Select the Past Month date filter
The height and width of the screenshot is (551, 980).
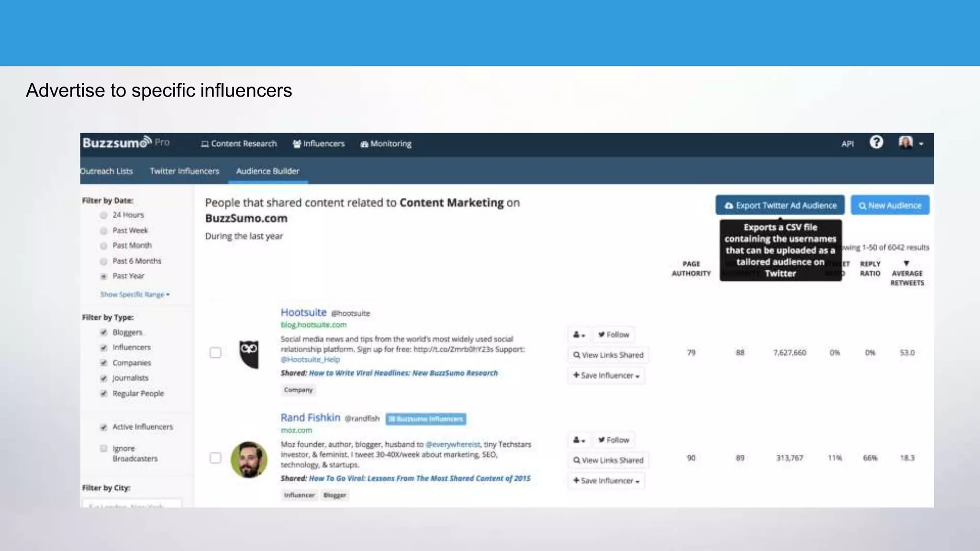pyautogui.click(x=103, y=246)
